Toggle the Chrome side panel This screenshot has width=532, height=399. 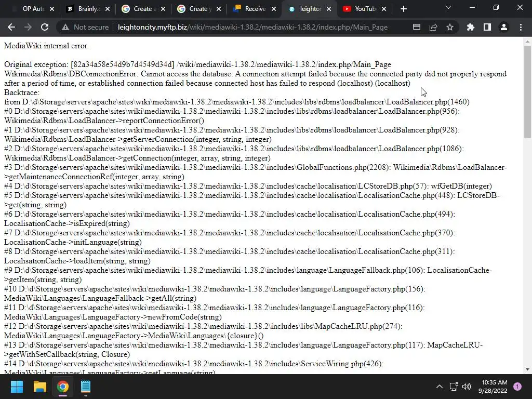point(487,27)
